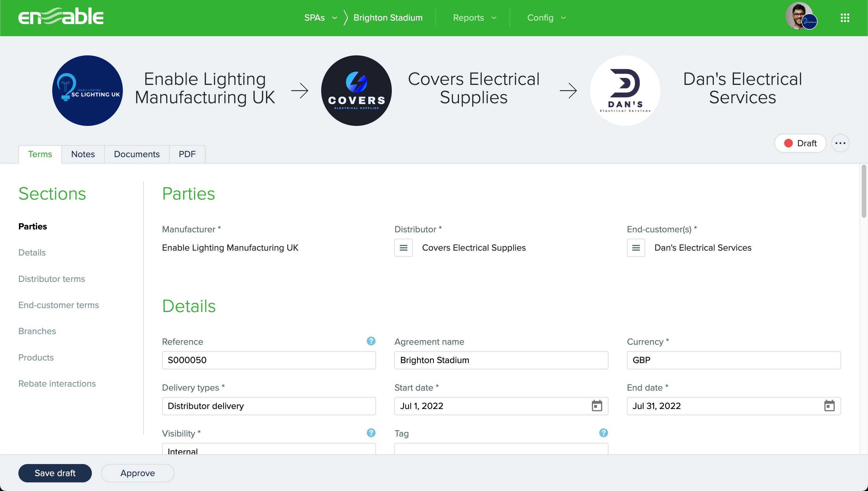Jump to the Parties section
The image size is (868, 491).
[32, 227]
